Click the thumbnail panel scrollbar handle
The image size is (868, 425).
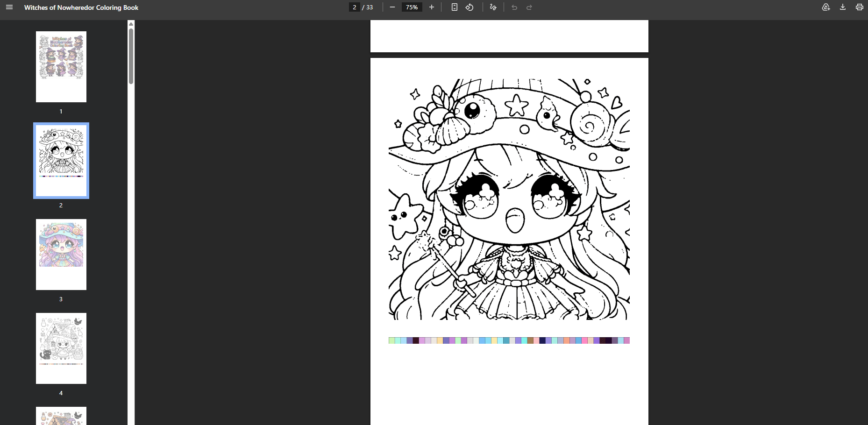click(x=131, y=56)
